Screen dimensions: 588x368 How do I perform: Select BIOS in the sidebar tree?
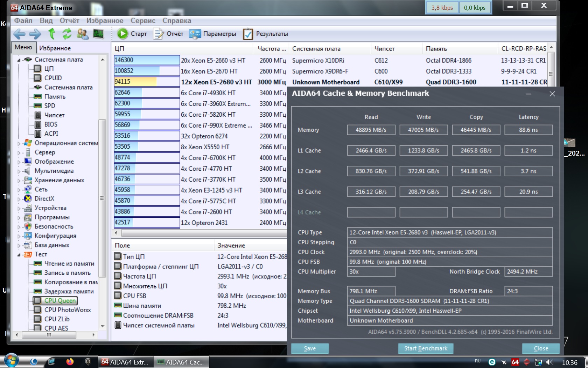click(46, 124)
